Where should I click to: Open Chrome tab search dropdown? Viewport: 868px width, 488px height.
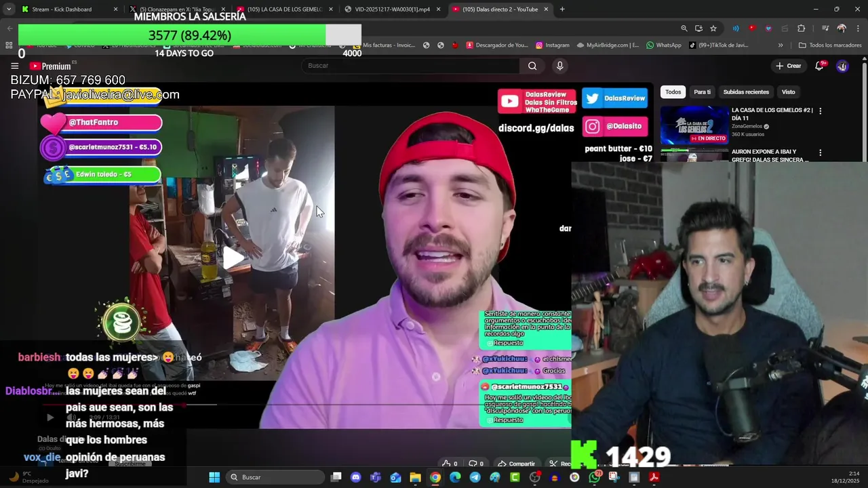(9, 9)
